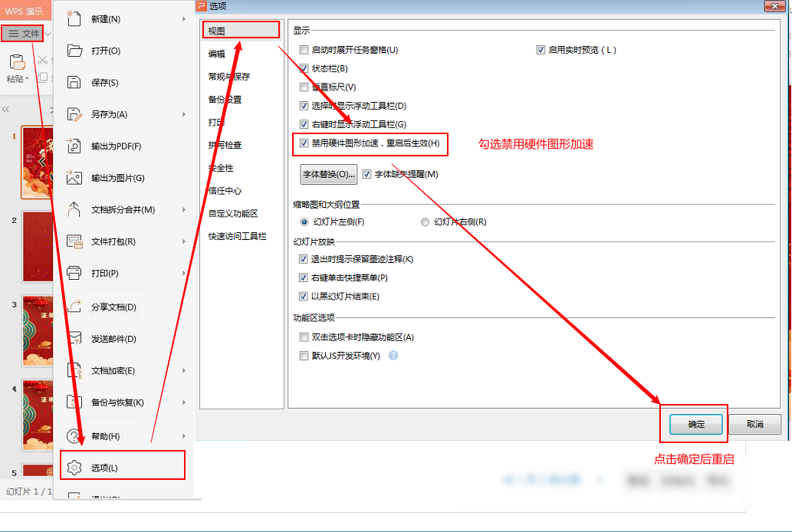792x532 pixels.
Task: Click the 输出为图片 export image icon
Action: (x=74, y=176)
